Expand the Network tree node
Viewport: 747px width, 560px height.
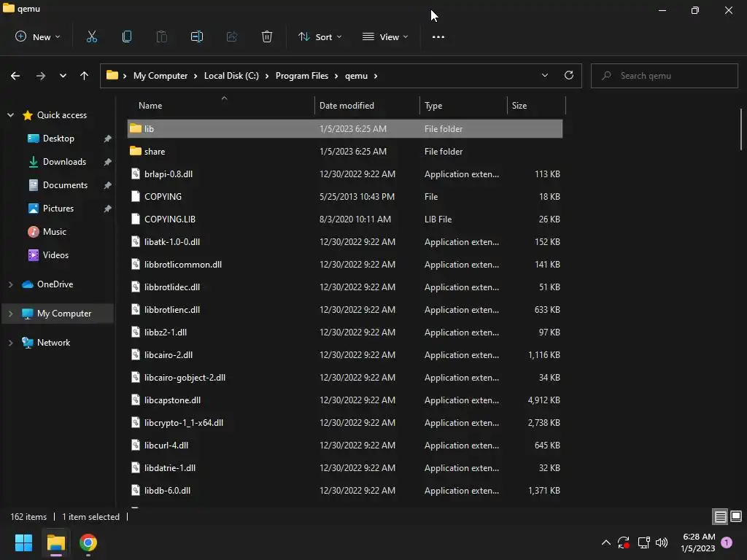coord(10,343)
